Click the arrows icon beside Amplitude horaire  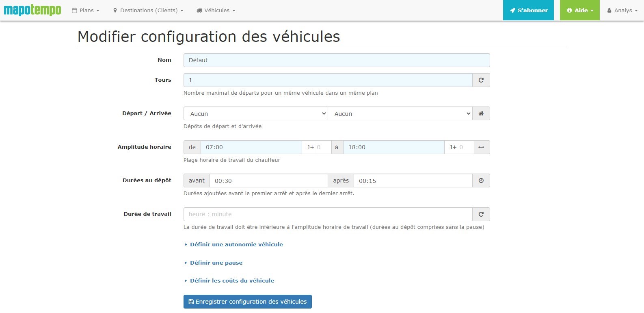481,147
